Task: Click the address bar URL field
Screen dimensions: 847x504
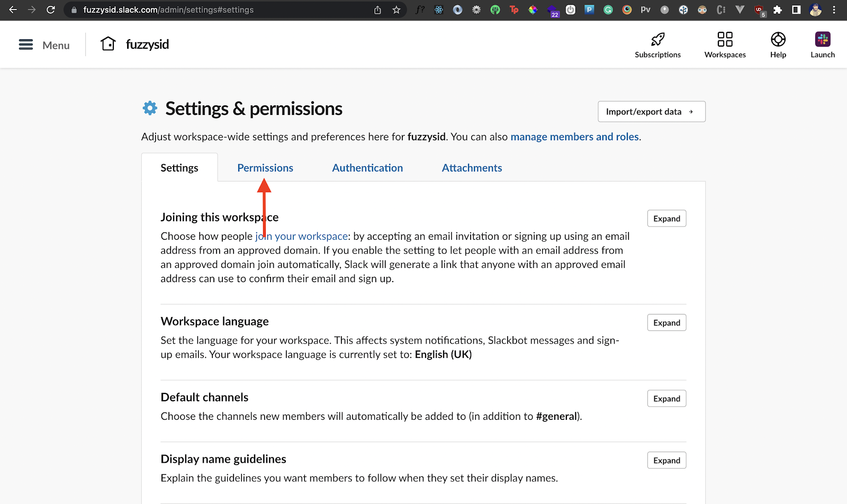Action: pyautogui.click(x=222, y=10)
